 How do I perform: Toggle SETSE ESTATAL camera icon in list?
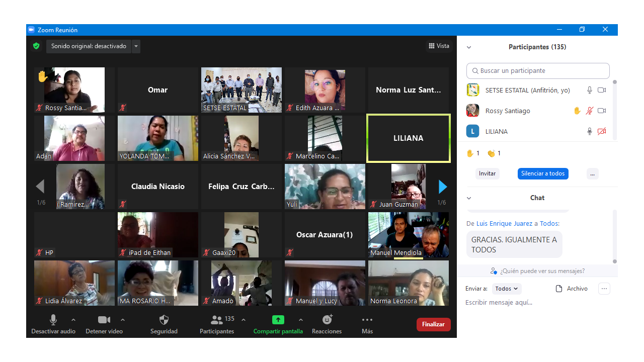pyautogui.click(x=602, y=90)
